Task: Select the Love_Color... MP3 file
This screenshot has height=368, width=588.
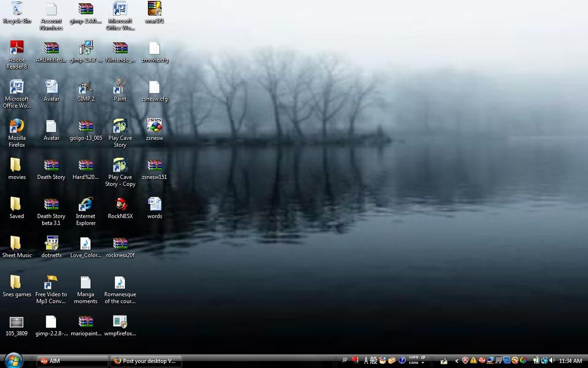Action: 86,247
